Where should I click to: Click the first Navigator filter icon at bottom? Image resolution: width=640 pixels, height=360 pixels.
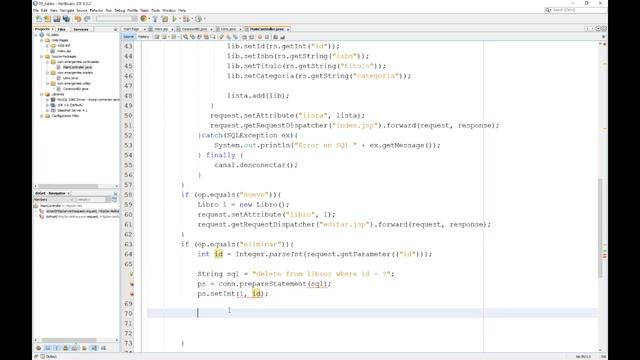point(38,348)
